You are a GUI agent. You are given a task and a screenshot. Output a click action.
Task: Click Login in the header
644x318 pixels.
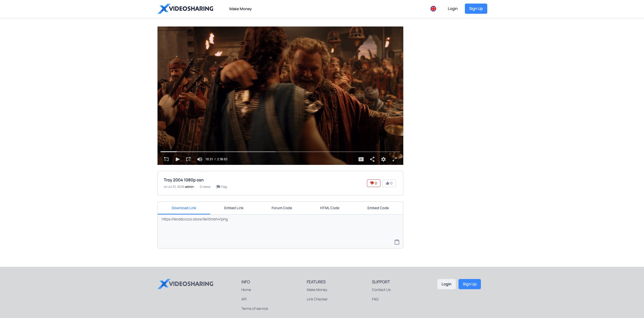453,9
